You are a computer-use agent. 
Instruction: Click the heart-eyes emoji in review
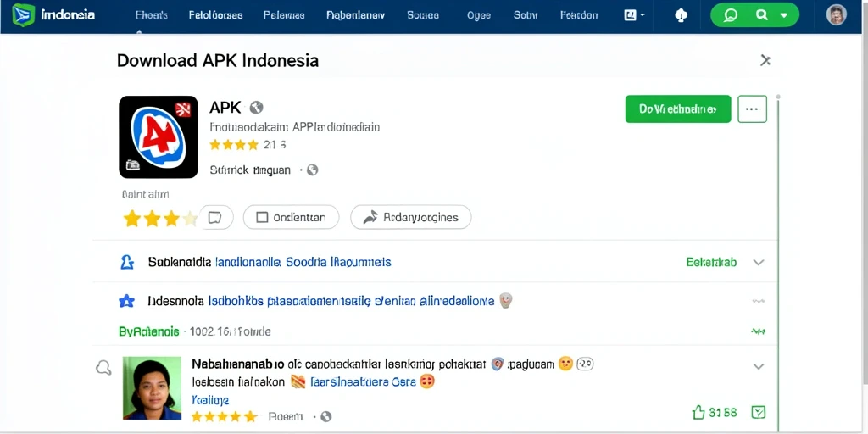[427, 381]
